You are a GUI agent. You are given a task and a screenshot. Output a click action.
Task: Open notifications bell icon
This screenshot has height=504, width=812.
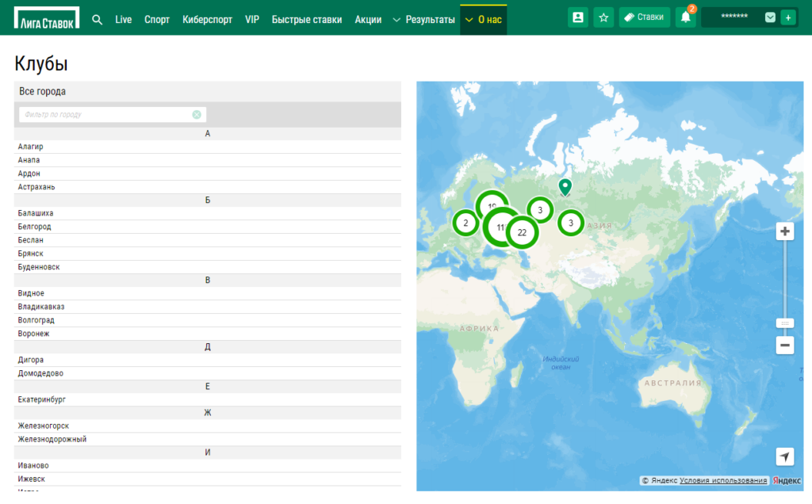click(x=686, y=17)
